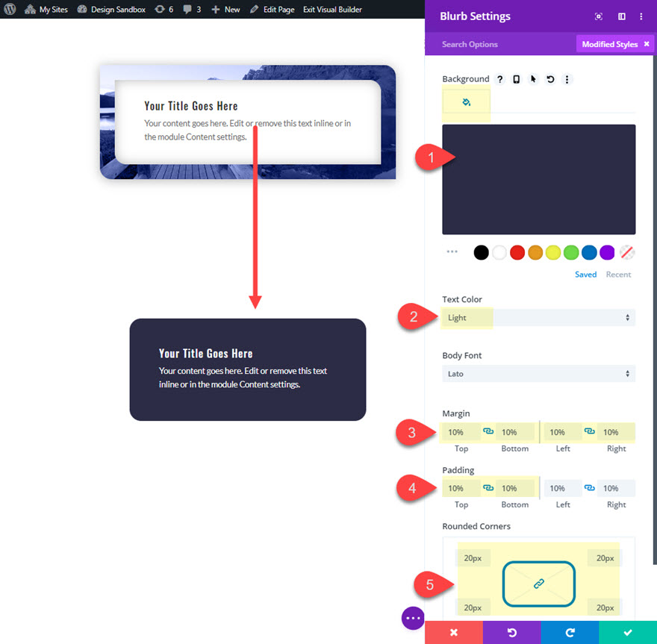Click the Padding Right field
657x644 pixels.
(x=617, y=488)
